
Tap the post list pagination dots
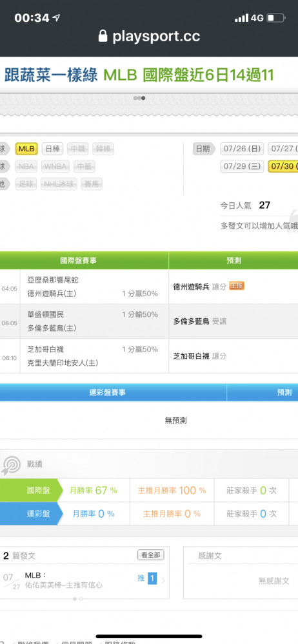pos(78,599)
